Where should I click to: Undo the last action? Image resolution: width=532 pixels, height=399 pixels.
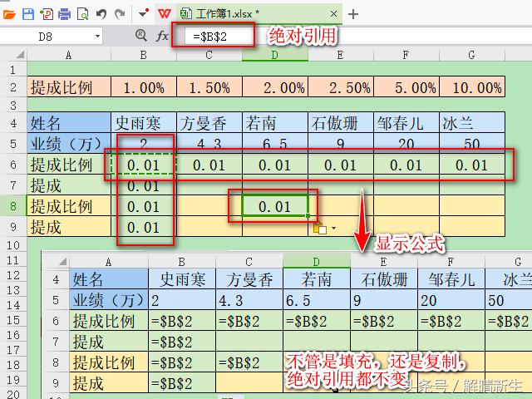click(x=101, y=14)
